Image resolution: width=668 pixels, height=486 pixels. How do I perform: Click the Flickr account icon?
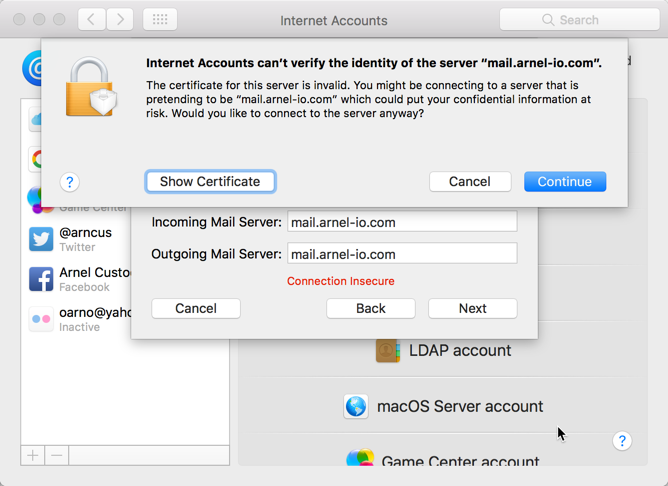point(41,319)
